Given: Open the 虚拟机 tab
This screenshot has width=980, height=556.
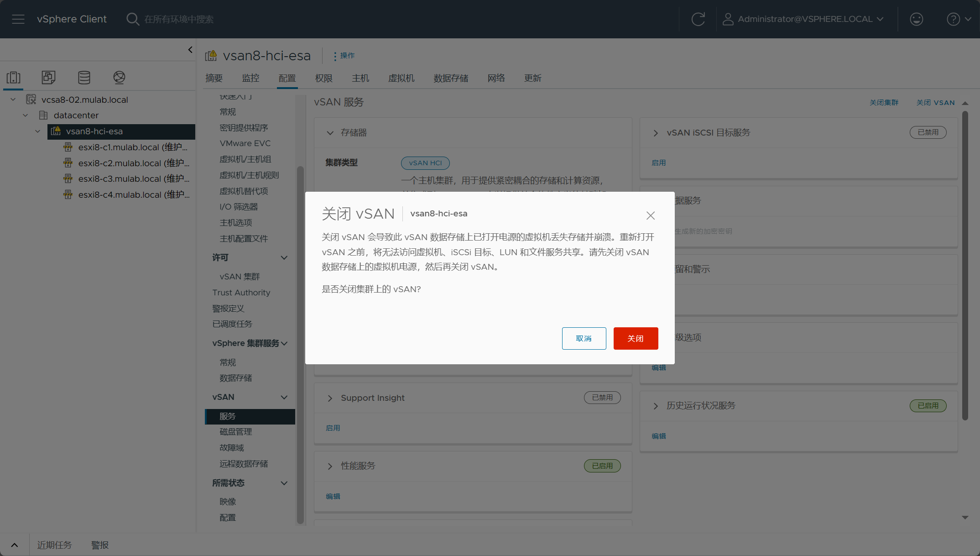Looking at the screenshot, I should click(x=401, y=78).
